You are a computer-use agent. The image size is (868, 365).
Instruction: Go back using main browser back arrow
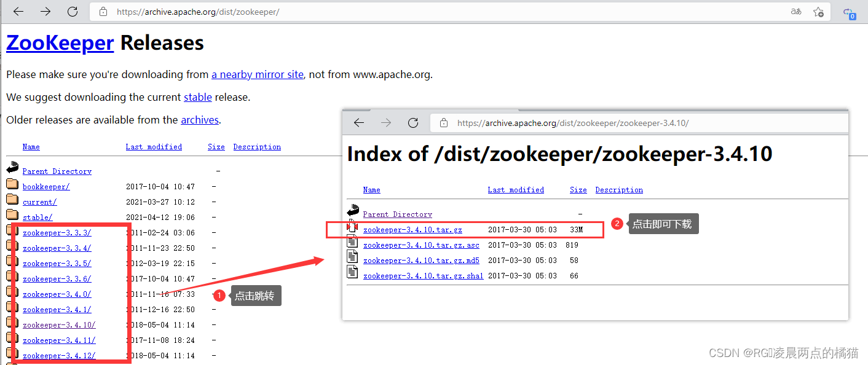(18, 12)
